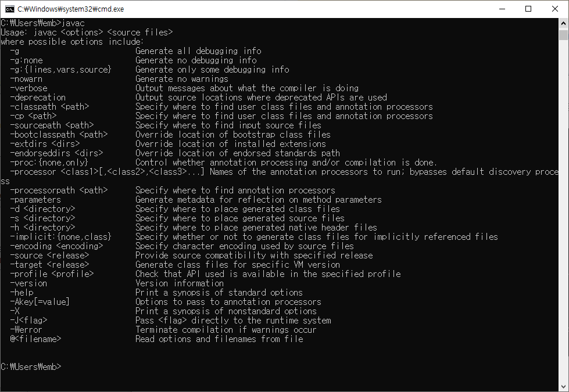This screenshot has height=392, width=569.
Task: Click 'where possible options include:' line
Action: tap(72, 42)
